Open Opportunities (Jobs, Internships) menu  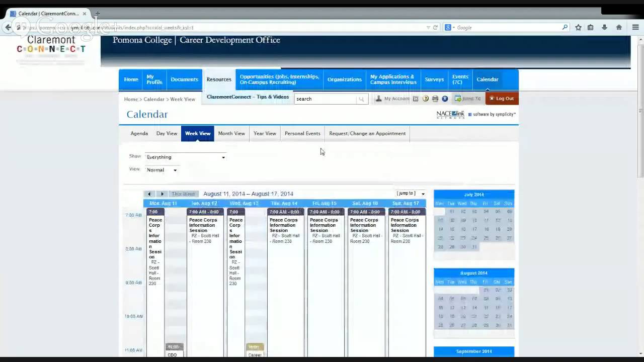point(279,79)
